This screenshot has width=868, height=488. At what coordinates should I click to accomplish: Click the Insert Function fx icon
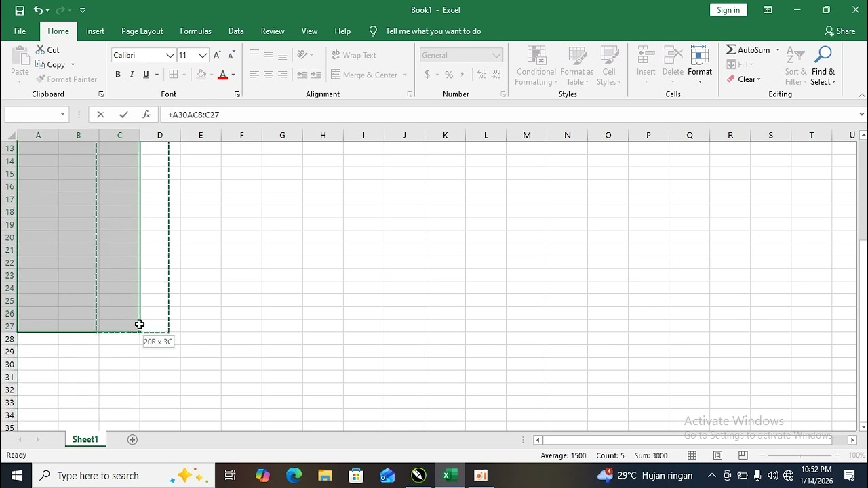(146, 115)
